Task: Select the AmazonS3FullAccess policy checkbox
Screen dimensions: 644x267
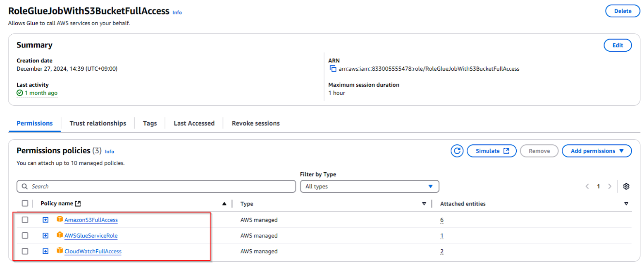Action: (25, 220)
